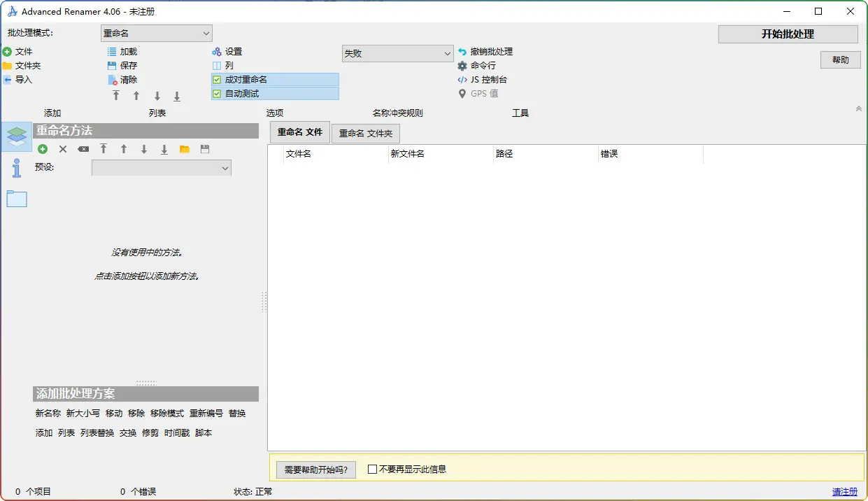Toggle the 成对重命名 checkbox
Image resolution: width=868 pixels, height=501 pixels.
[217, 80]
